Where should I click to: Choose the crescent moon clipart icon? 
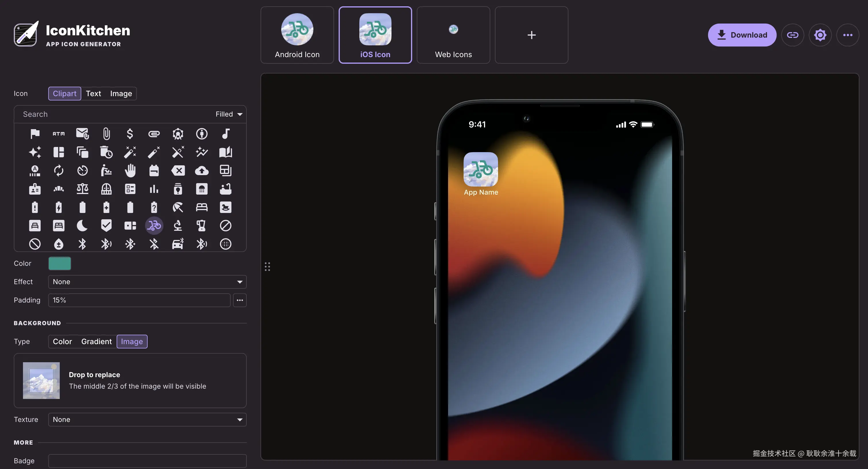pyautogui.click(x=82, y=226)
